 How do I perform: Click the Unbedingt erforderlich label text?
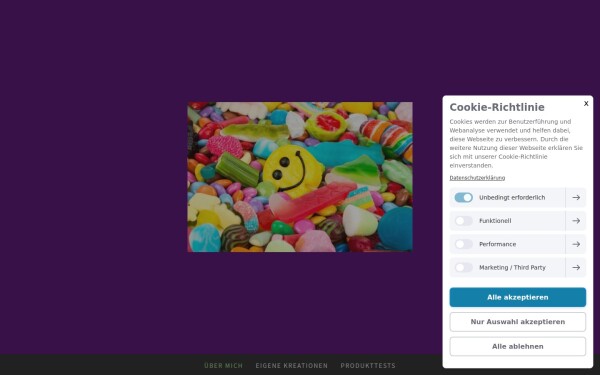pyautogui.click(x=512, y=197)
